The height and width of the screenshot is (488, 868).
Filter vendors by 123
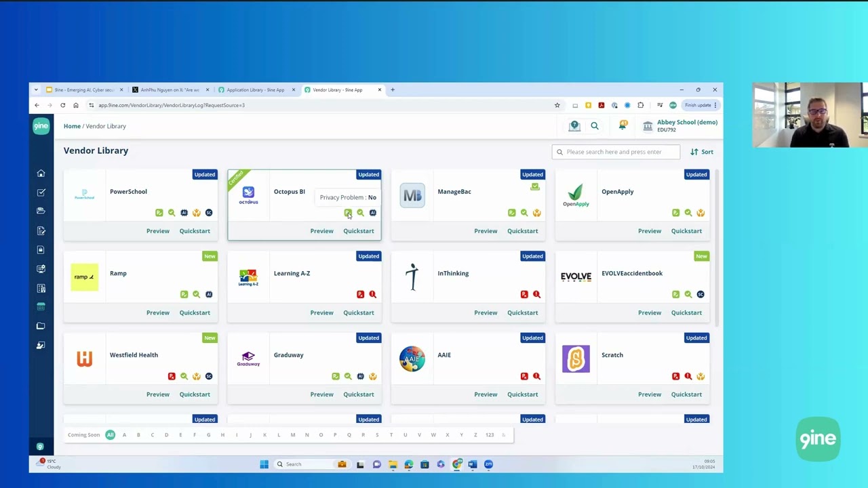click(490, 435)
